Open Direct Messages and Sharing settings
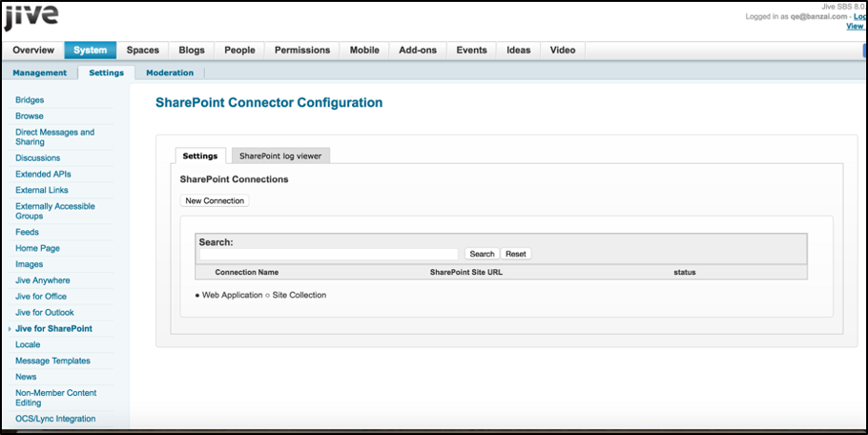Screen dimensions: 868x435 tap(54, 136)
